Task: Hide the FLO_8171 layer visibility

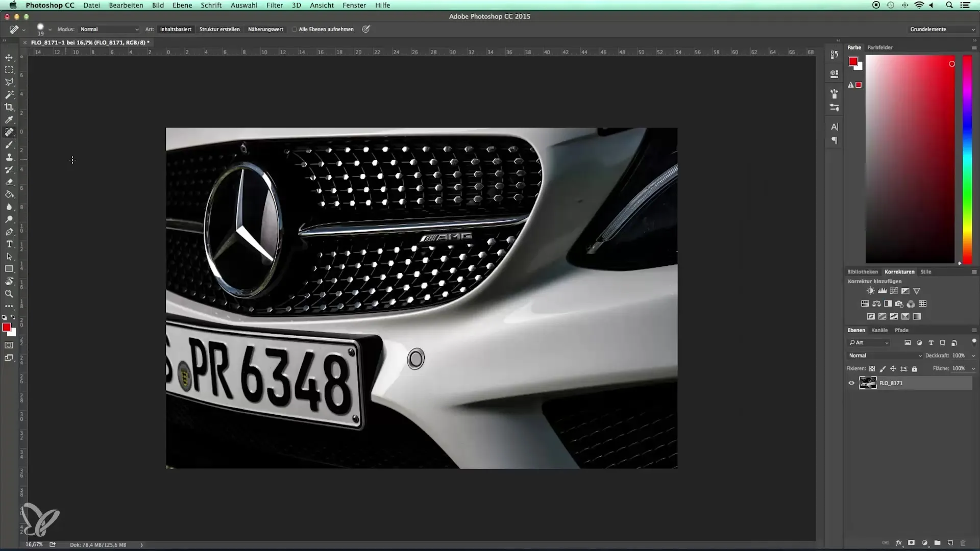Action: 851,383
